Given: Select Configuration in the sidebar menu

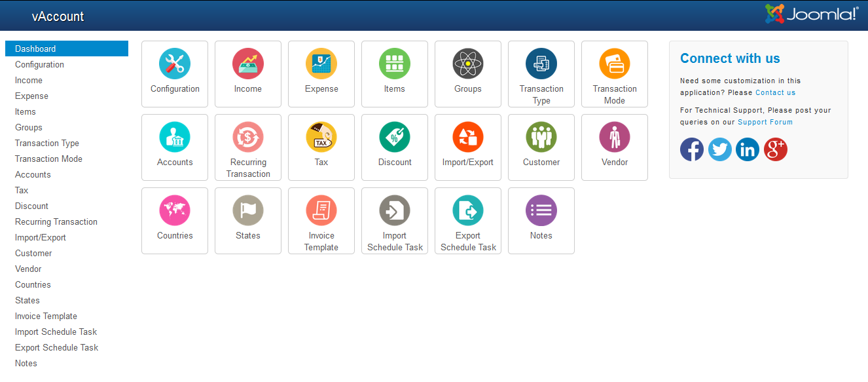Looking at the screenshot, I should click(67, 64).
